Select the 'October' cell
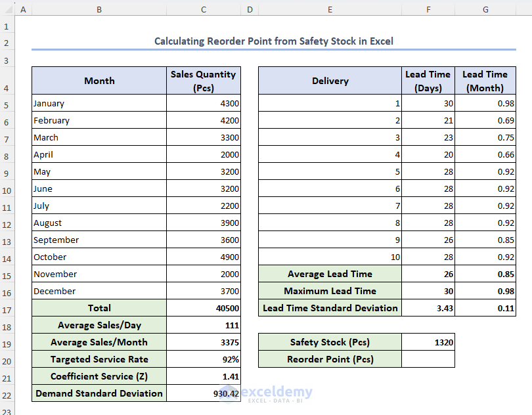Viewport: 532px width, 415px height. coord(99,257)
